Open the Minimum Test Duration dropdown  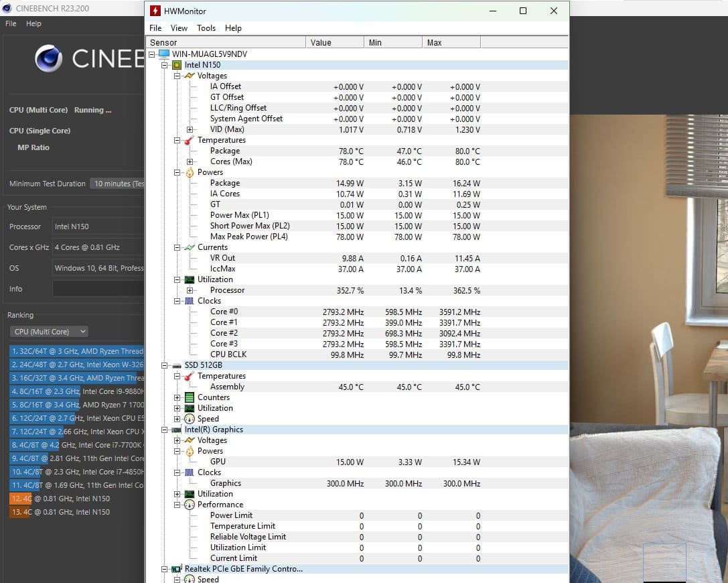click(x=117, y=184)
